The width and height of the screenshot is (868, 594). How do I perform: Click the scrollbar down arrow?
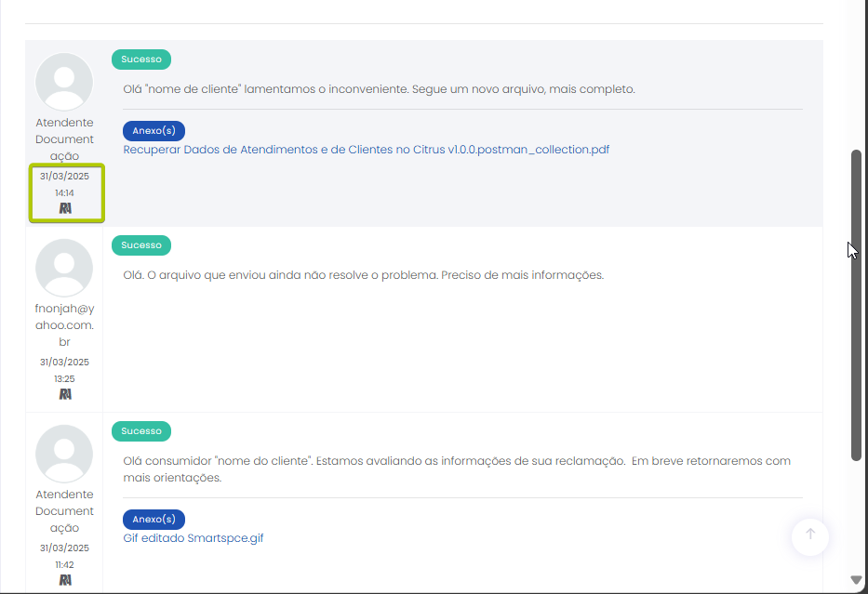point(857,580)
